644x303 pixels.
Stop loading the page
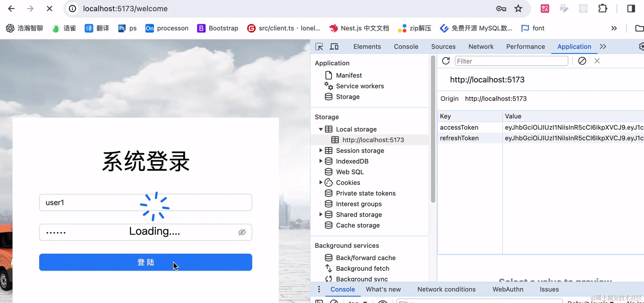[49, 9]
